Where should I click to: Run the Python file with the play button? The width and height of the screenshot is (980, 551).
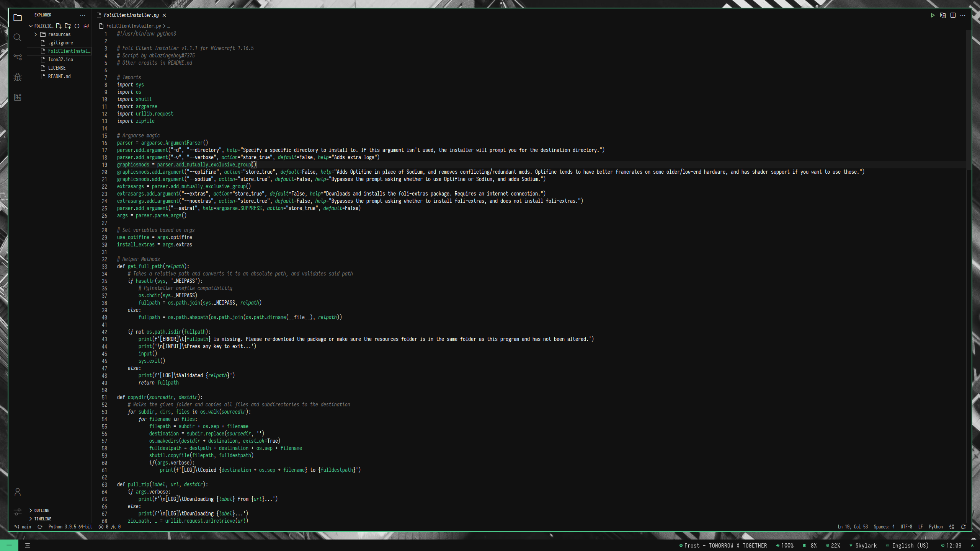tap(933, 15)
